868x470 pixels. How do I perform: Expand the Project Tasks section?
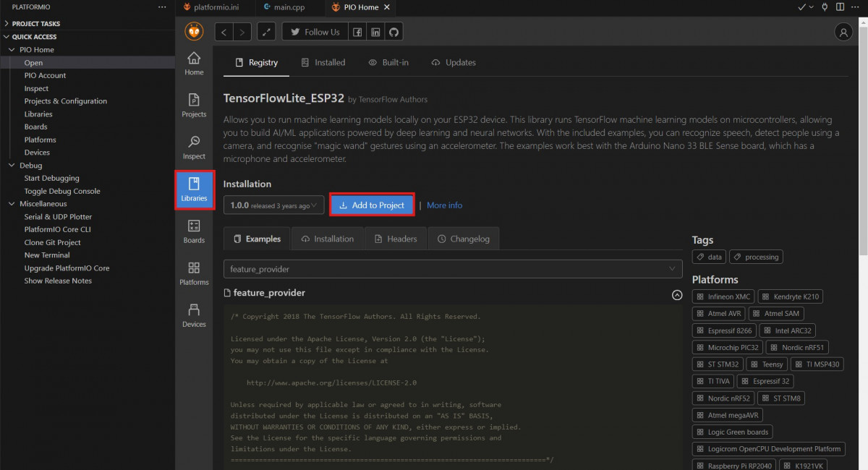(7, 24)
